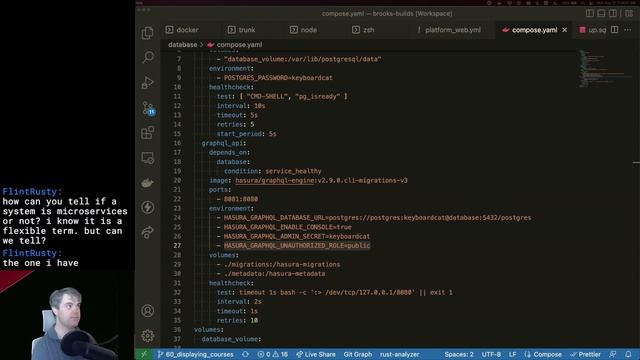This screenshot has width=640, height=360.
Task: Open the Manage gear menu
Action: (148, 336)
